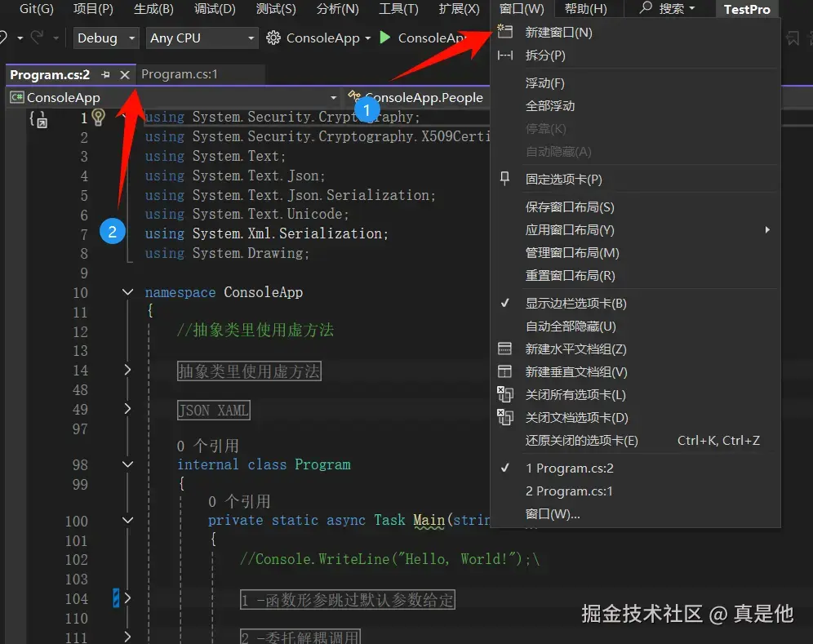Screen dimensions: 813x644
Task: Toggle 显示边栏选项卡 checked option
Action: (575, 304)
